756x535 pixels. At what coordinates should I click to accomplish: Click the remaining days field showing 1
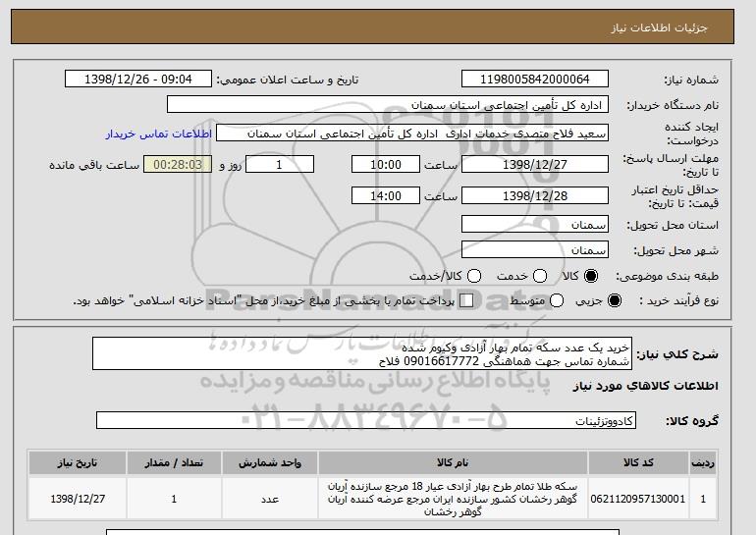280,164
